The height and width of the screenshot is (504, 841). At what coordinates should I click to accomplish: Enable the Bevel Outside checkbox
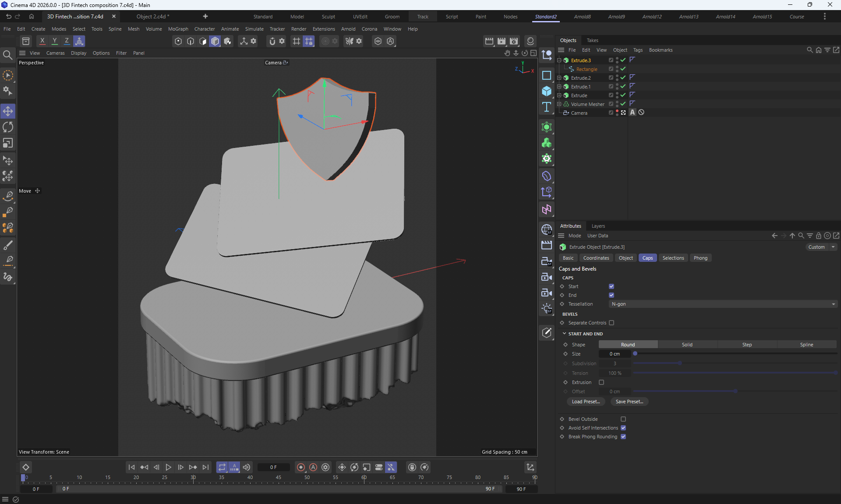click(623, 419)
